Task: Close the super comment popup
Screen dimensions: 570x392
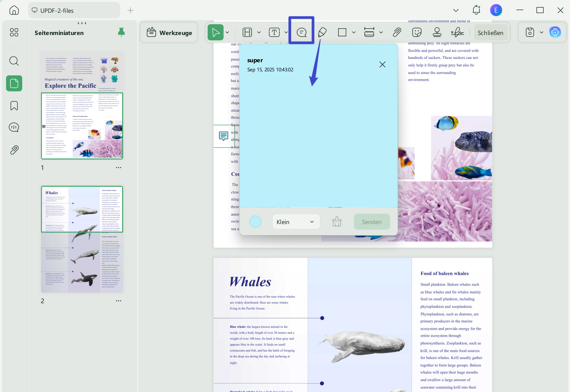Action: coord(383,65)
